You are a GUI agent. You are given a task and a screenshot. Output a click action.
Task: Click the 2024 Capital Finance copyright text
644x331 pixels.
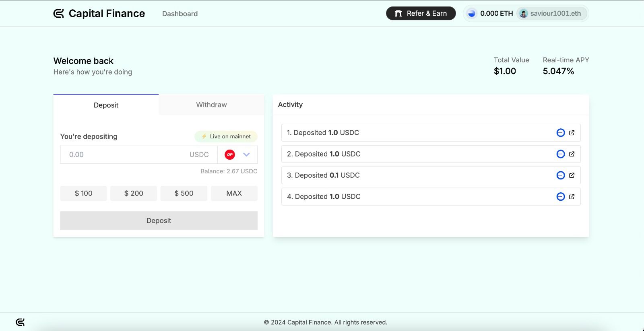coord(326,322)
